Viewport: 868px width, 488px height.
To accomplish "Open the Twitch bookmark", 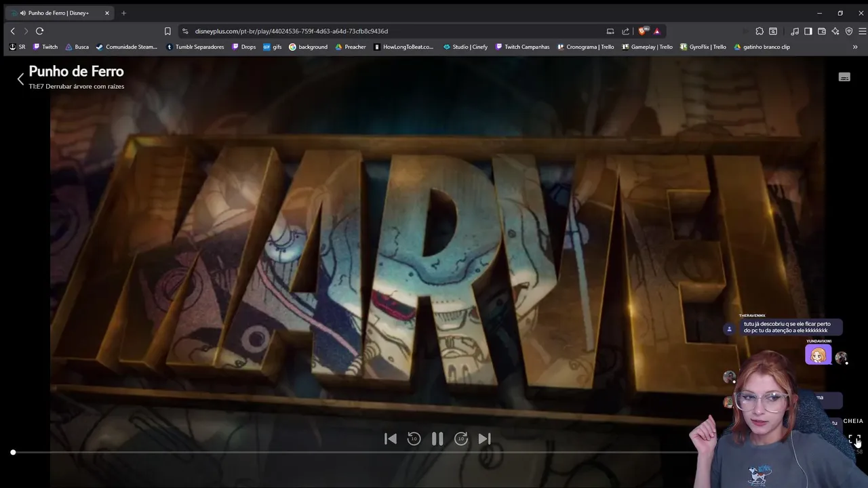I will point(45,47).
